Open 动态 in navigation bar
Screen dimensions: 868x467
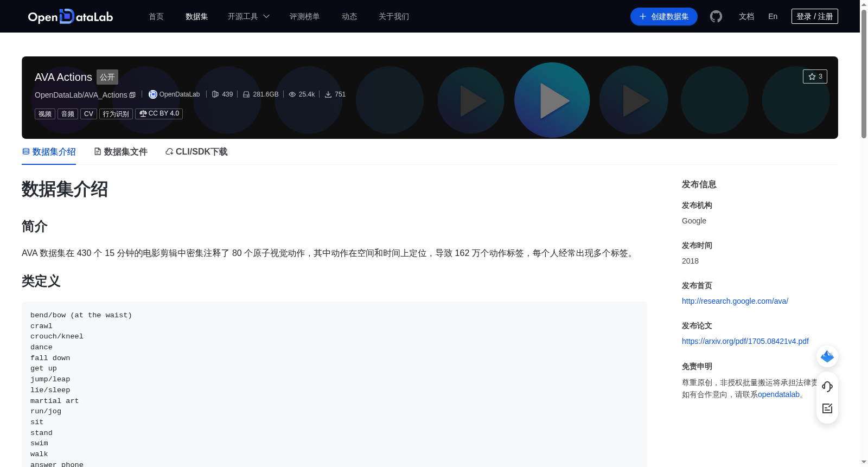349,16
